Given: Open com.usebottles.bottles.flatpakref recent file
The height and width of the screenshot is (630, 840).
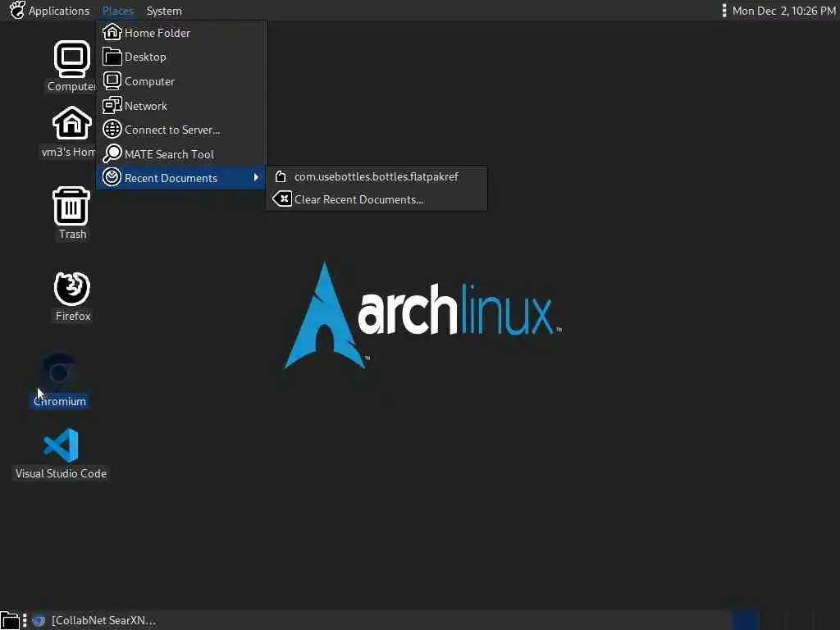Looking at the screenshot, I should point(377,177).
